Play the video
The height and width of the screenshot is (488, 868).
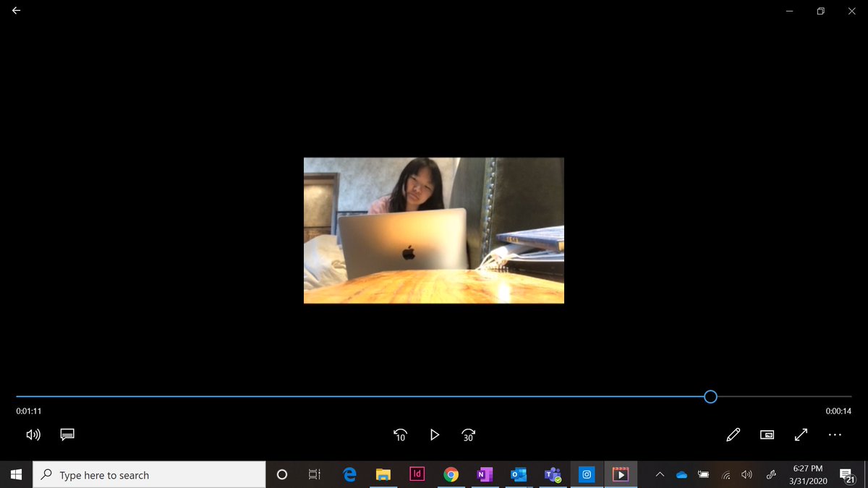(434, 435)
